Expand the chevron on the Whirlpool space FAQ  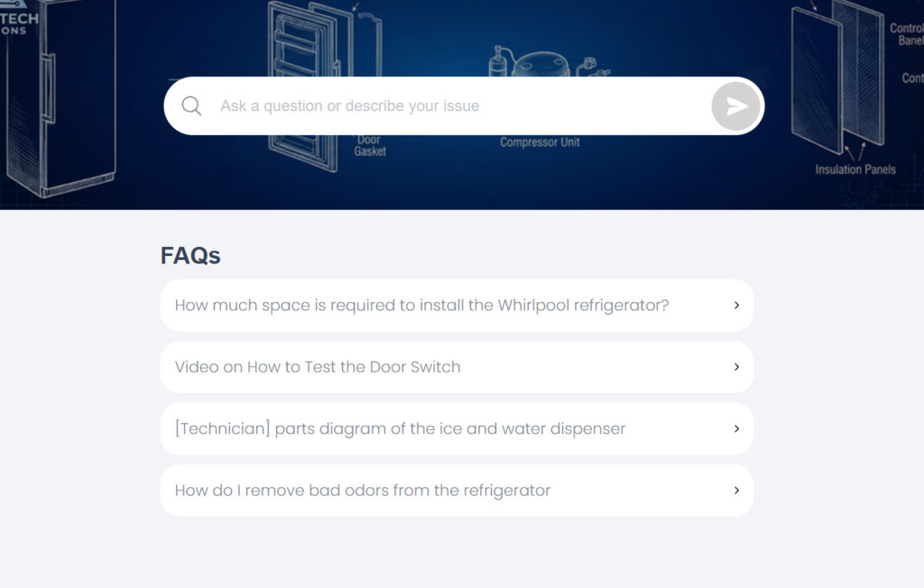pos(736,306)
